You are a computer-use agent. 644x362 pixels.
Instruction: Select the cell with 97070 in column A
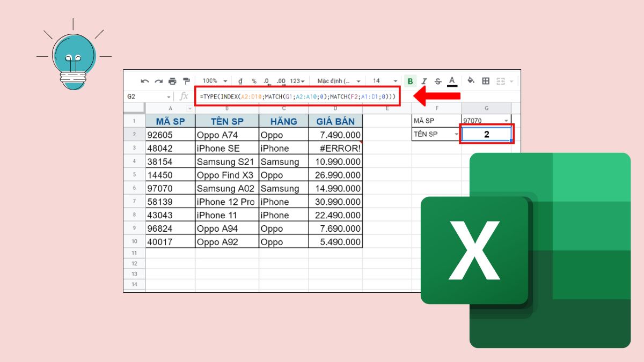coord(170,188)
